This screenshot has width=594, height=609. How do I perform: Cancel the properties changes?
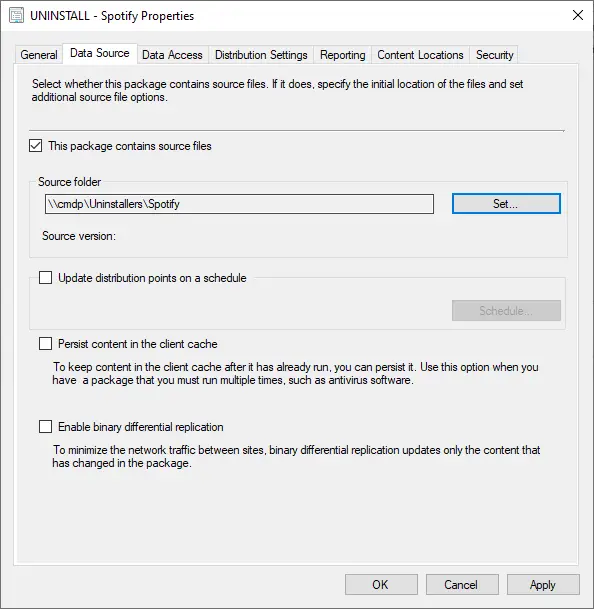[x=462, y=585]
